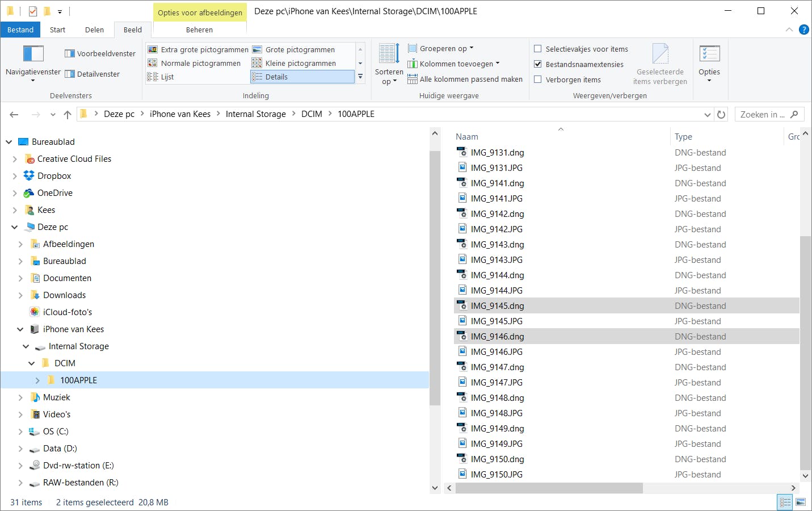This screenshot has width=812, height=511.
Task: Select Muziek in the navigation tree
Action: (x=57, y=397)
